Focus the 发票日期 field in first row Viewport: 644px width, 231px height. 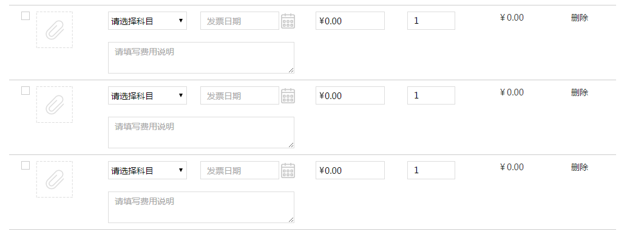coord(240,21)
